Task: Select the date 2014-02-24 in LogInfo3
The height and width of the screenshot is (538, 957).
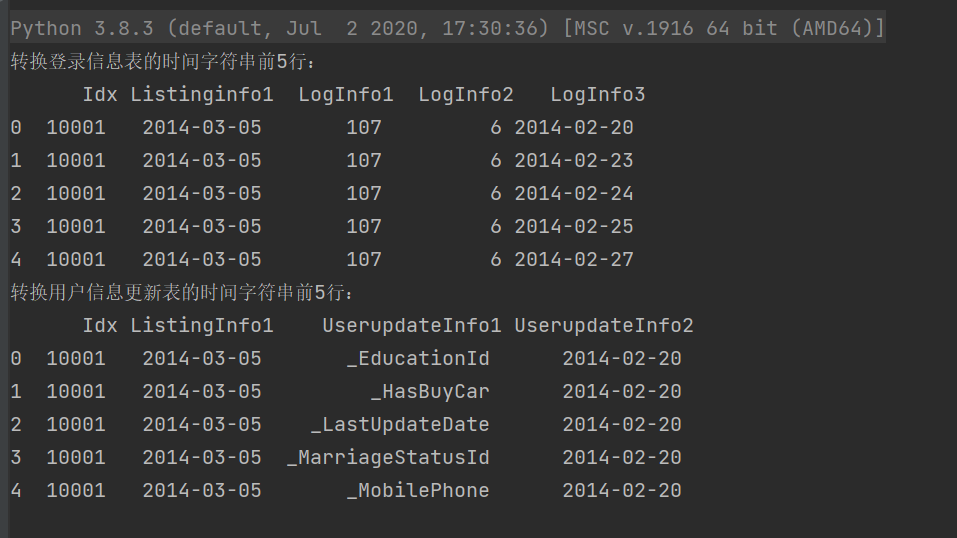Action: click(x=574, y=194)
